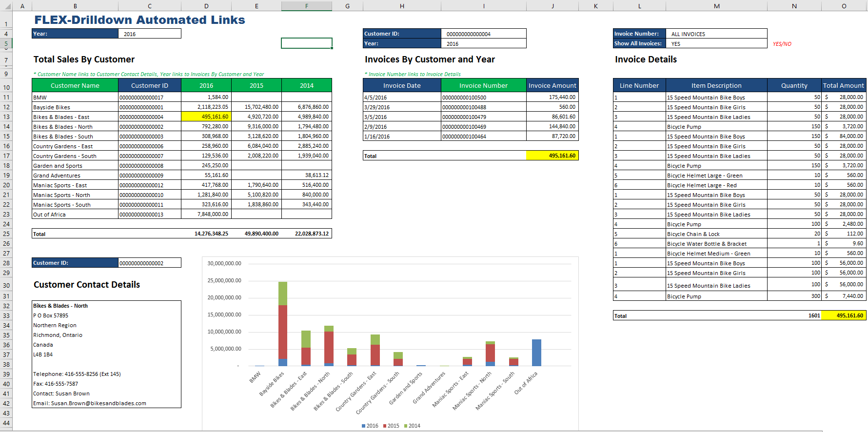Click the 2015 legend entry in chart
Screen dimensions: 868x432
[x=391, y=426]
